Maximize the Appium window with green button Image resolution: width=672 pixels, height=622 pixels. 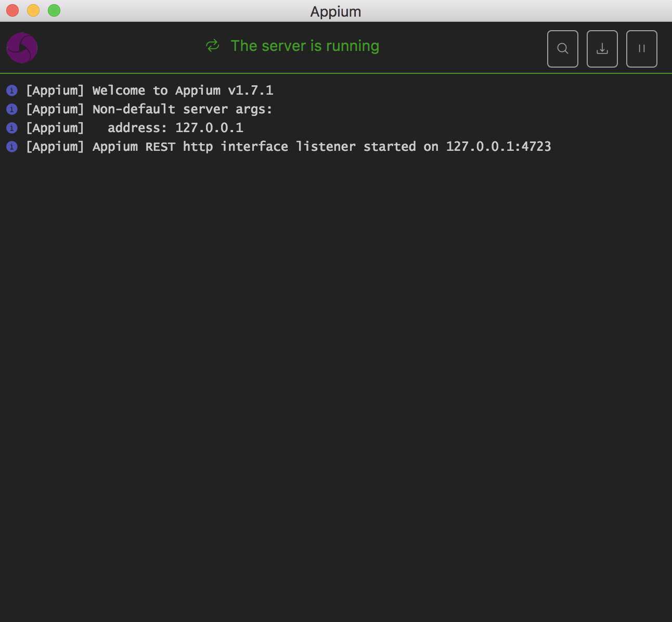(x=54, y=10)
